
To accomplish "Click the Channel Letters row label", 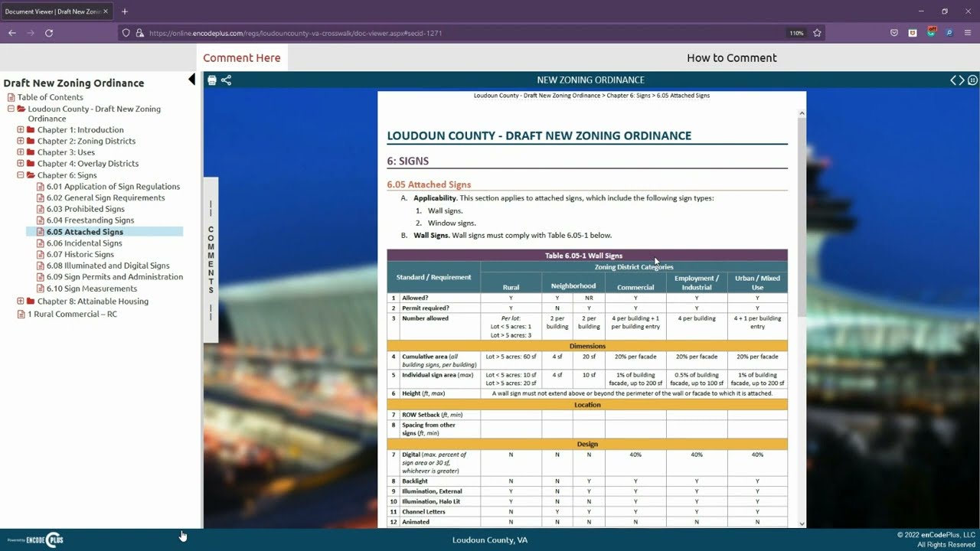I will pyautogui.click(x=423, y=511).
